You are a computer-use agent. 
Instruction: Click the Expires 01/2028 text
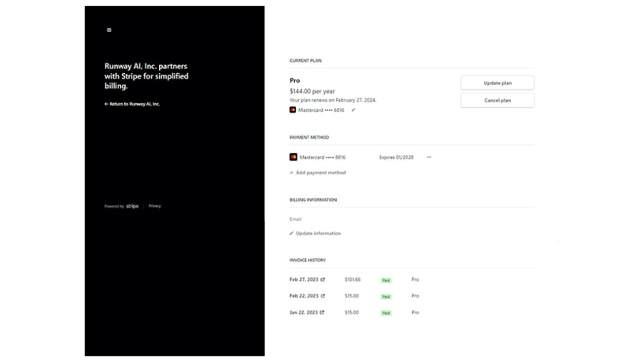tap(396, 157)
